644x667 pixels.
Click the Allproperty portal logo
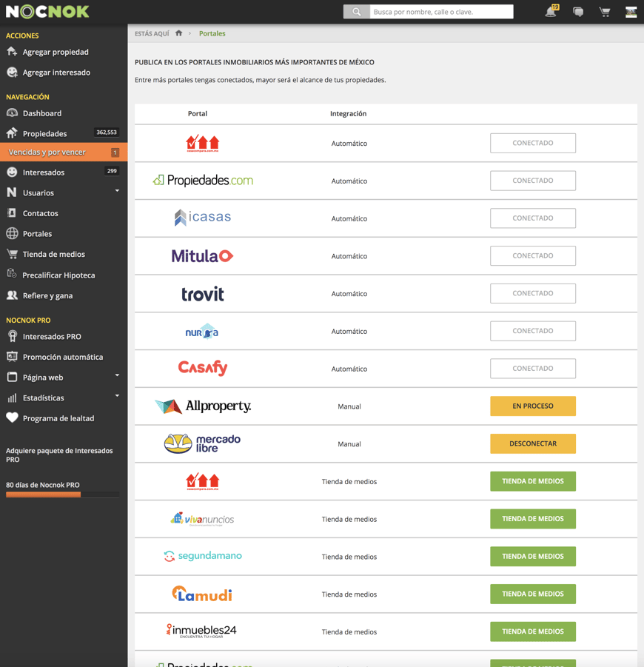coord(203,406)
